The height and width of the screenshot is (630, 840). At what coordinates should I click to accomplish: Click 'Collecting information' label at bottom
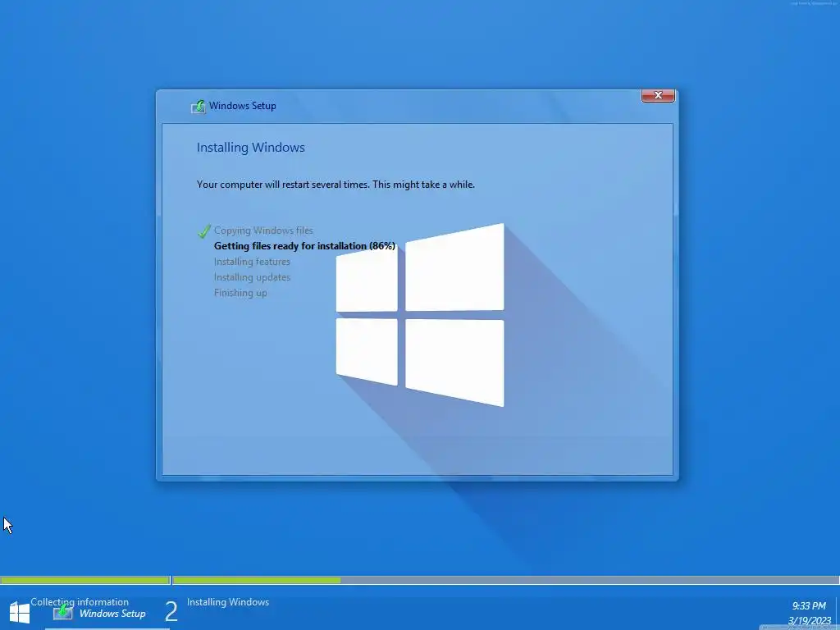[80, 602]
